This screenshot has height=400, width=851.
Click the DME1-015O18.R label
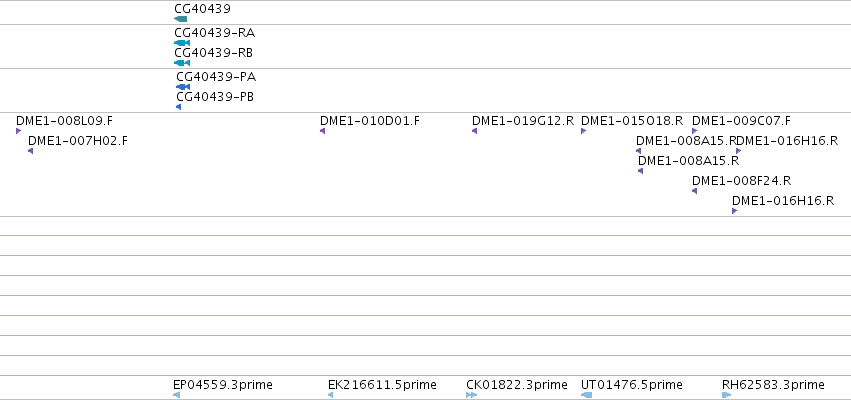tap(632, 121)
